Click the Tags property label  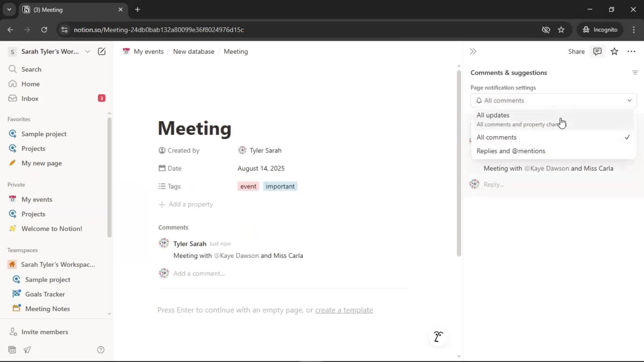170,186
